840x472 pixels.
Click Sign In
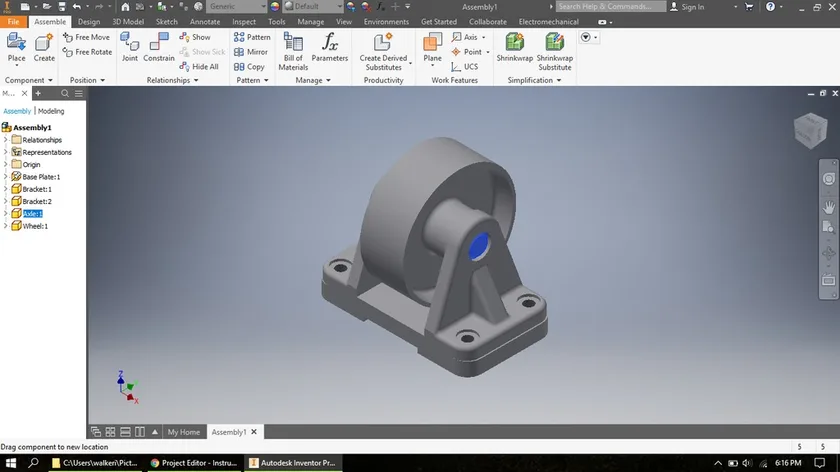pos(687,6)
